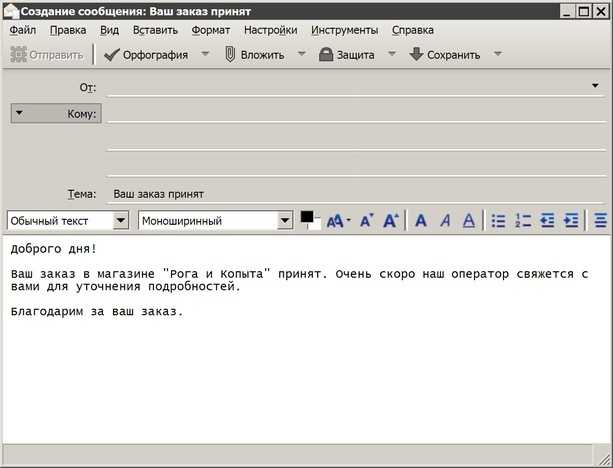This screenshot has height=468, width=613.
Task: Open the Вставить menu
Action: coord(155,30)
